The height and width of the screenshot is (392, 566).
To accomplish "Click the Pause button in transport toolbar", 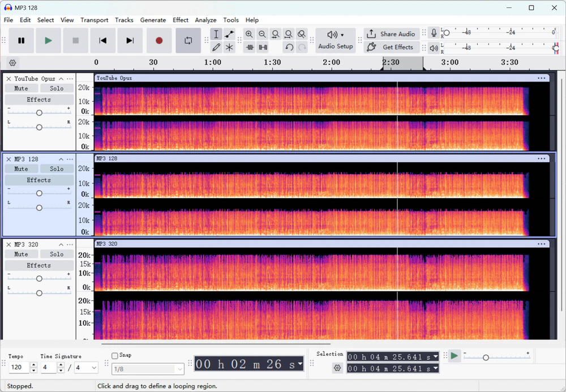I will click(x=22, y=40).
